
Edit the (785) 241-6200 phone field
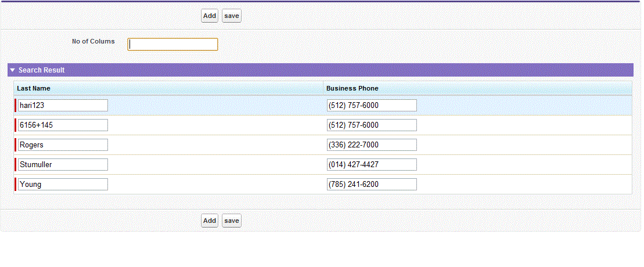[372, 185]
